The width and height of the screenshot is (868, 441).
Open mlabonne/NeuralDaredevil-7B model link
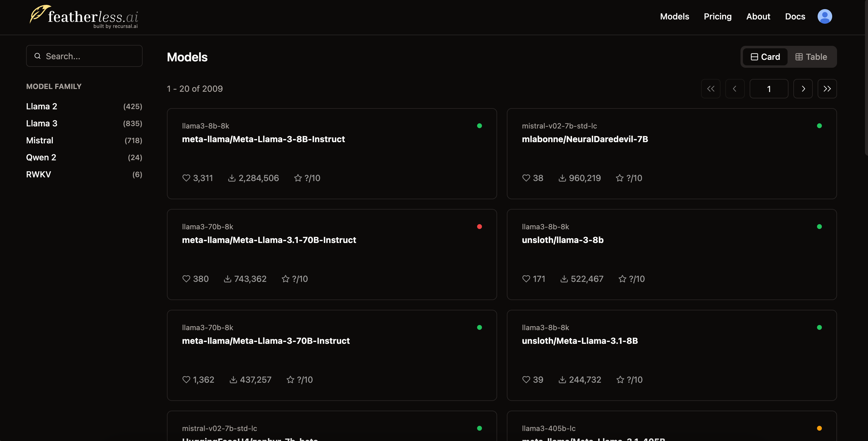pos(585,139)
